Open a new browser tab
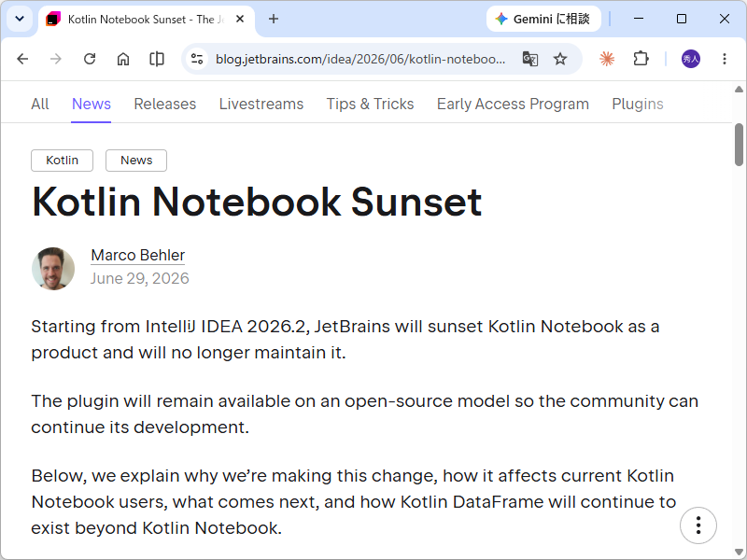Screen dimensions: 747x560 274,19
